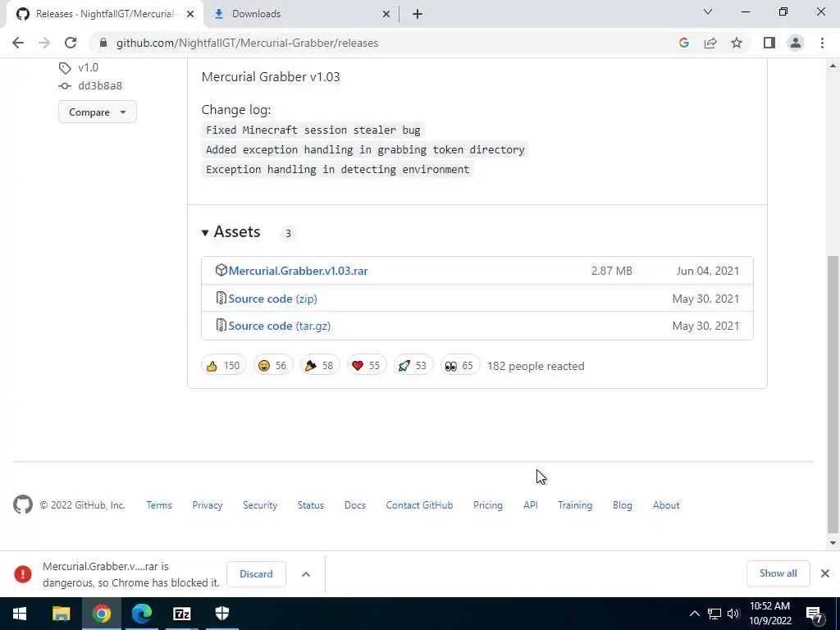Open the Training footer link

click(x=575, y=505)
